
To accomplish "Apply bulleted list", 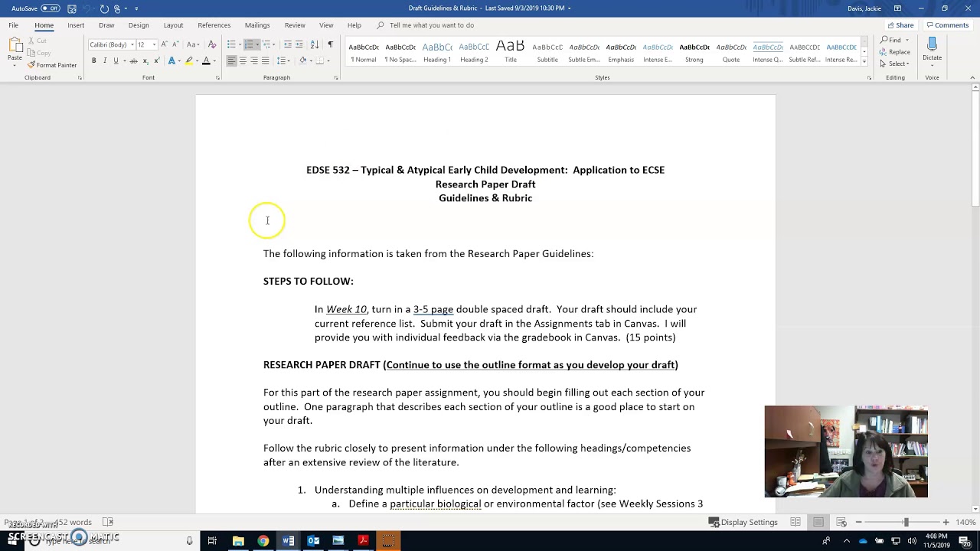I will (x=231, y=44).
